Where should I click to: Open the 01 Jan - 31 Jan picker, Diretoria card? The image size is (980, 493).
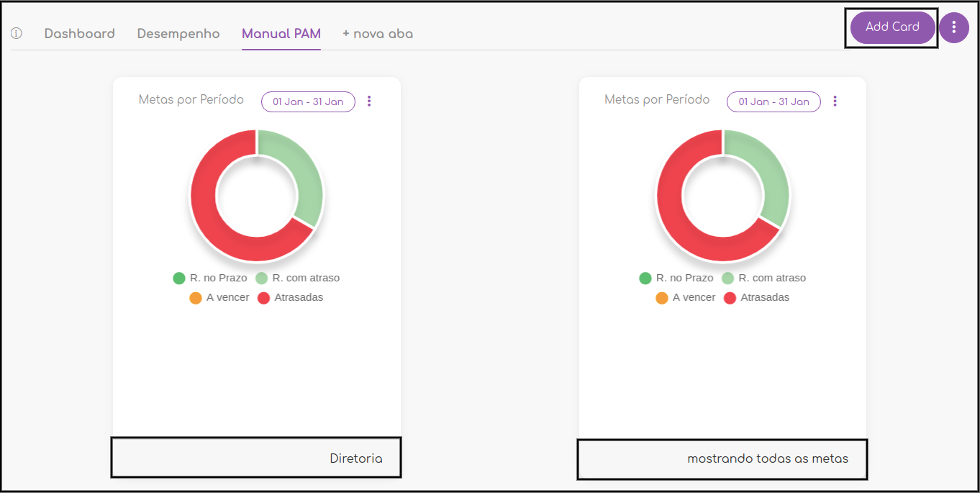tap(308, 101)
